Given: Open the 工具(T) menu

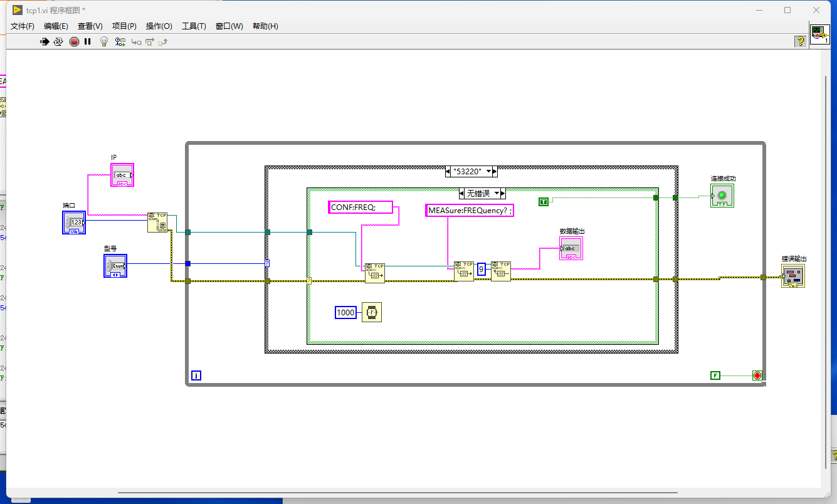Looking at the screenshot, I should click(x=194, y=26).
